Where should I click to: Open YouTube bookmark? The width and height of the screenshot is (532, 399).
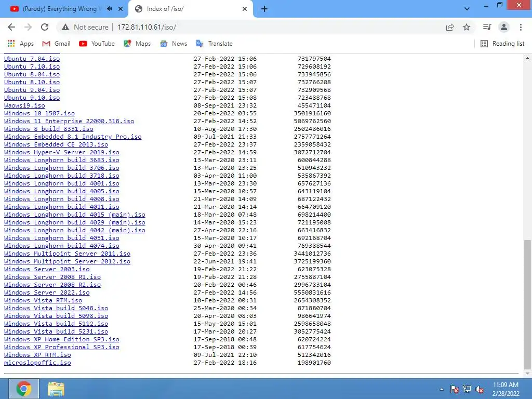click(x=97, y=44)
